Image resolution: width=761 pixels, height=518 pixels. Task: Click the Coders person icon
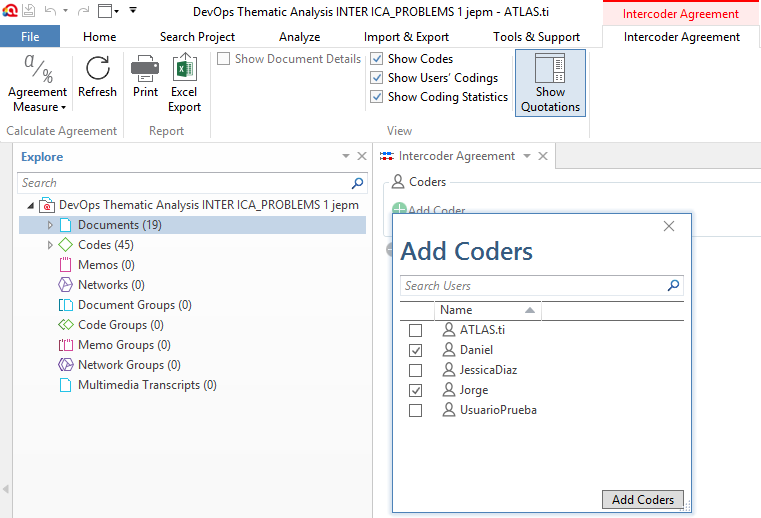(398, 182)
